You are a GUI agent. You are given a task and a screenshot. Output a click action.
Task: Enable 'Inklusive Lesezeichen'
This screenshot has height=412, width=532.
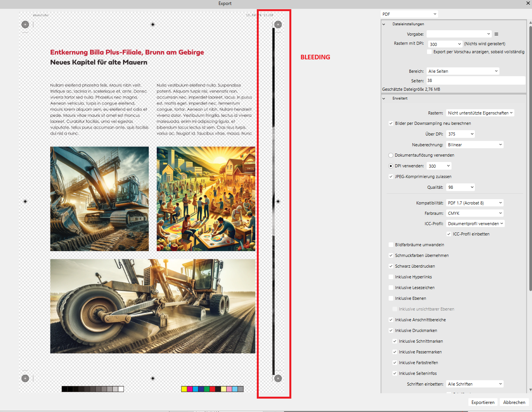pyautogui.click(x=391, y=287)
